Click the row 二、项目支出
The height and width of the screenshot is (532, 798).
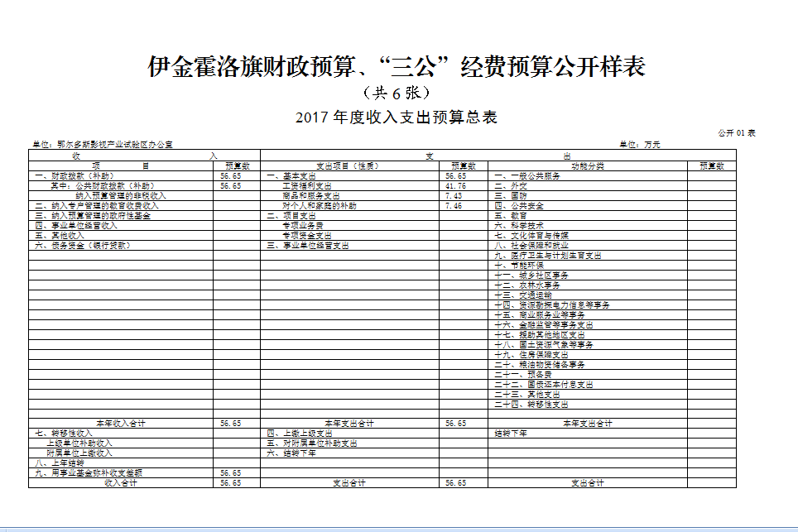(x=349, y=216)
